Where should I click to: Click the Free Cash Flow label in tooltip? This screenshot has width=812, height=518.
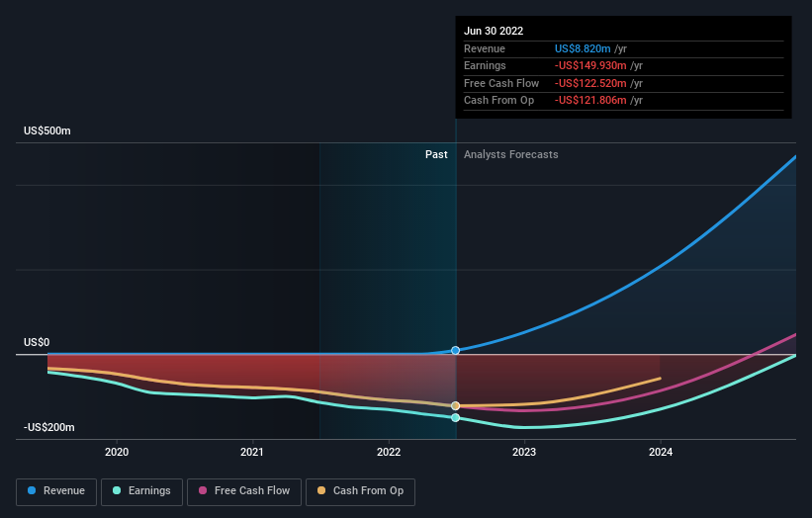501,83
